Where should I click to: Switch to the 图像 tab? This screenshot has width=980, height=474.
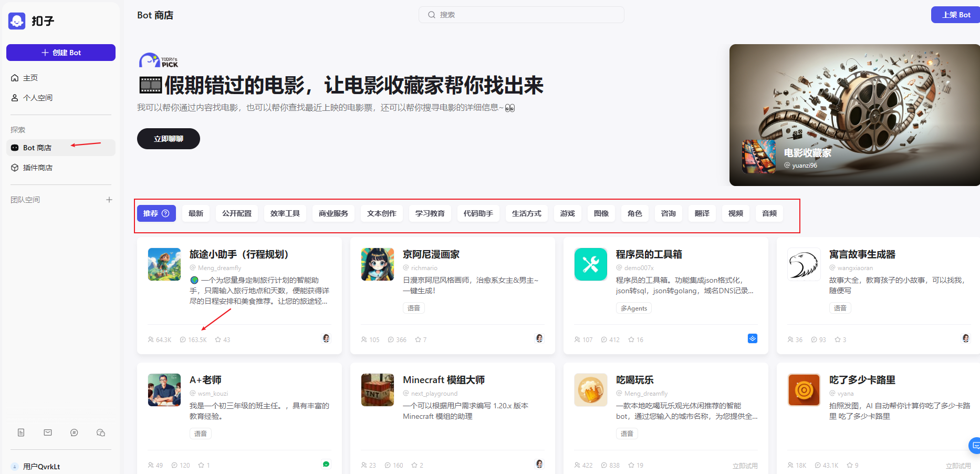point(601,213)
